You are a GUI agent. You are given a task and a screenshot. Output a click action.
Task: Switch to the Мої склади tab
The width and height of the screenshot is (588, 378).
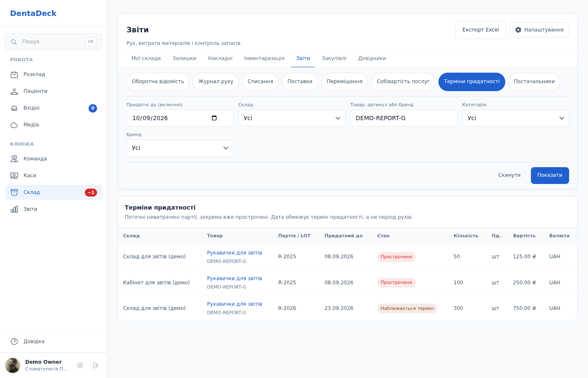point(146,59)
